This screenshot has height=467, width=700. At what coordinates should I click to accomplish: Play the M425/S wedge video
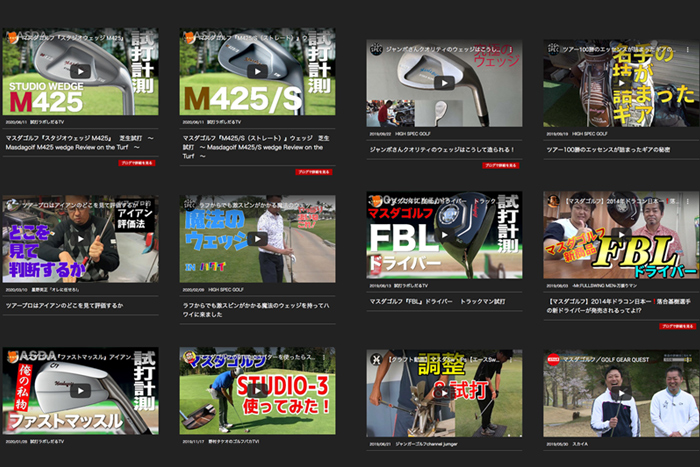[257, 71]
